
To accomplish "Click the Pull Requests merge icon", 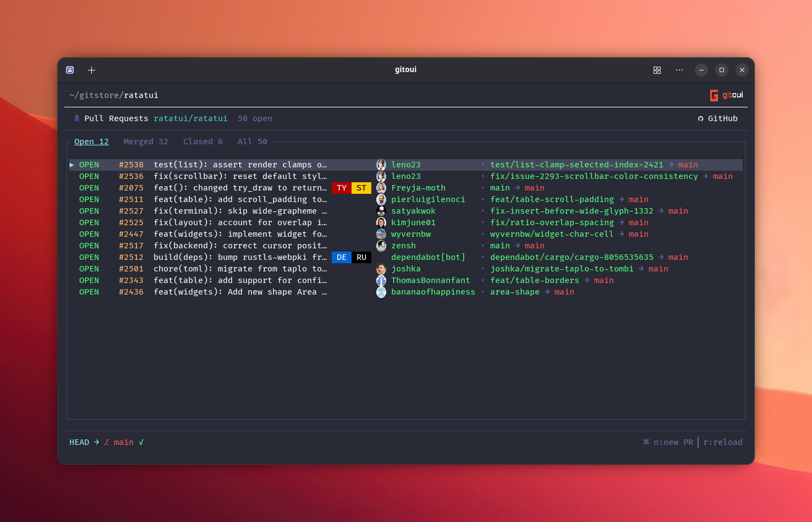I will 76,118.
